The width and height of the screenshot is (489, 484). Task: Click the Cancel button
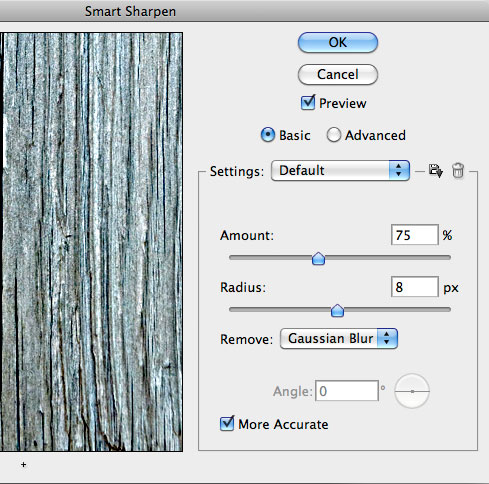click(x=338, y=74)
